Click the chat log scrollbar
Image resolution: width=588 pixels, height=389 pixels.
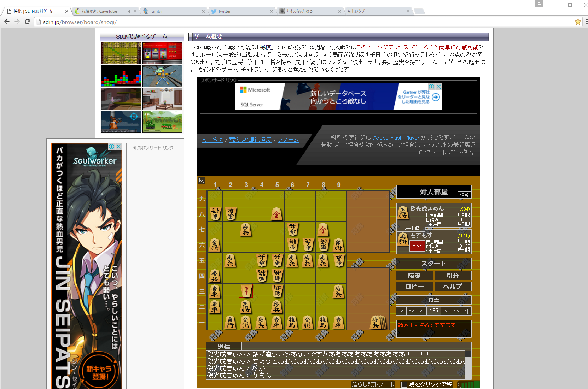point(468,365)
